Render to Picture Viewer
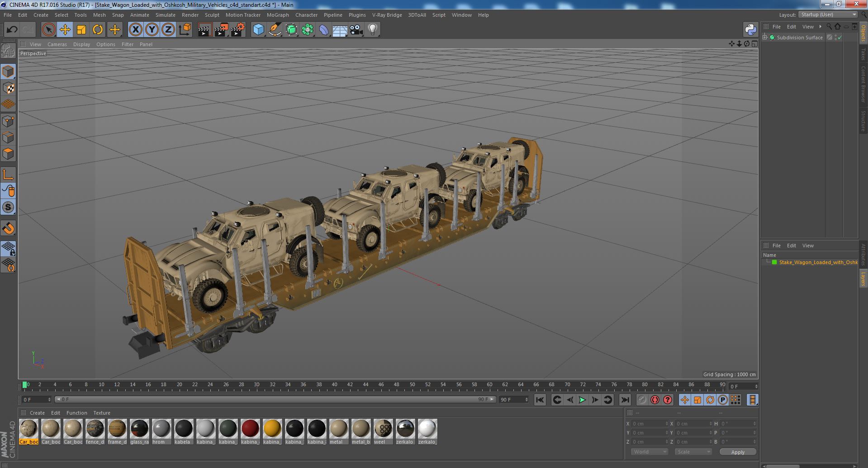This screenshot has width=868, height=468. pos(221,30)
